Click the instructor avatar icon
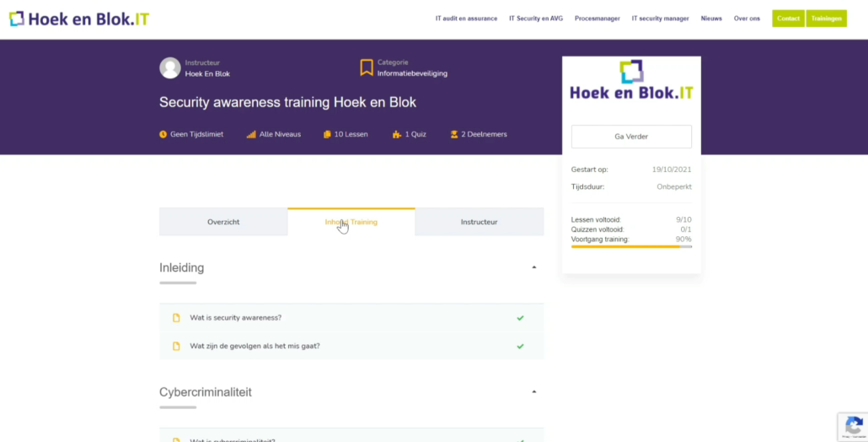This screenshot has width=868, height=442. click(170, 68)
